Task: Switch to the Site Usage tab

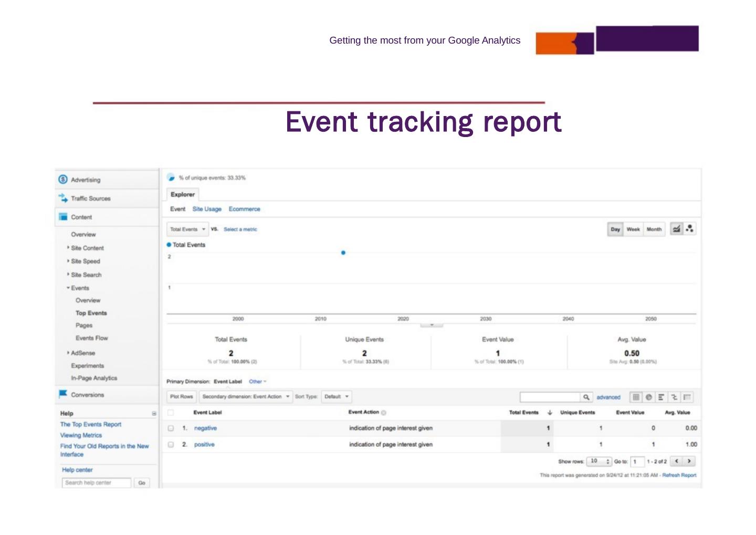Action: tap(207, 209)
